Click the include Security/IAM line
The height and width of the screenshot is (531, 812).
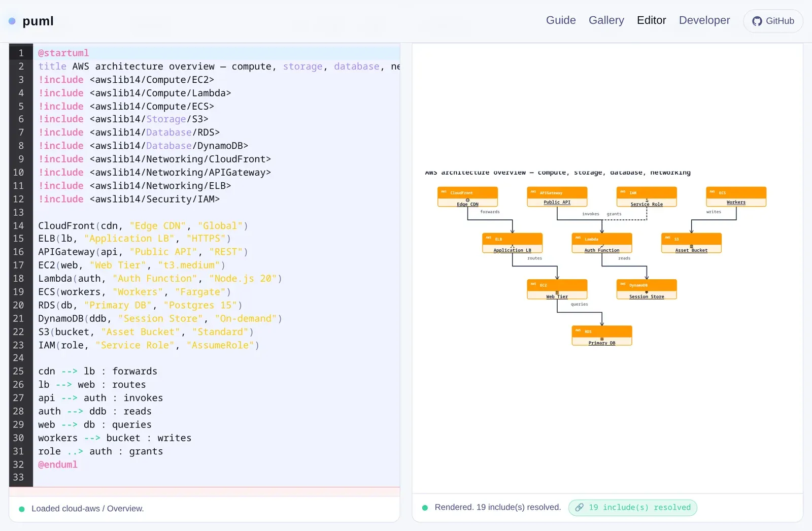(x=216, y=199)
